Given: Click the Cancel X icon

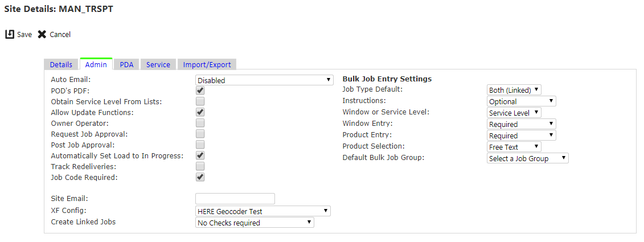Looking at the screenshot, I should (x=42, y=35).
